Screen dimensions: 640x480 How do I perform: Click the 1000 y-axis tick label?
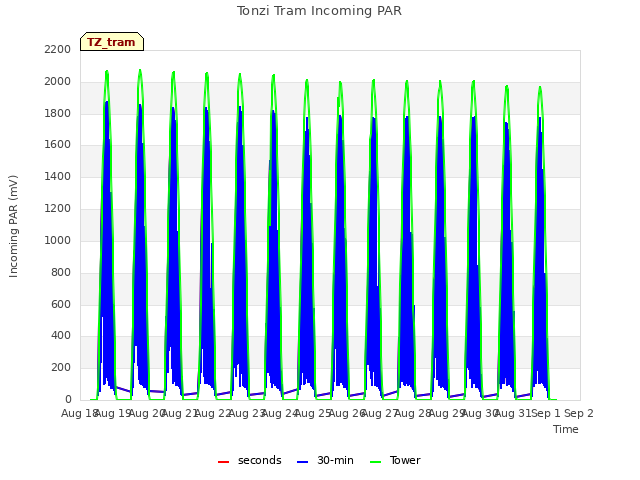pos(58,240)
